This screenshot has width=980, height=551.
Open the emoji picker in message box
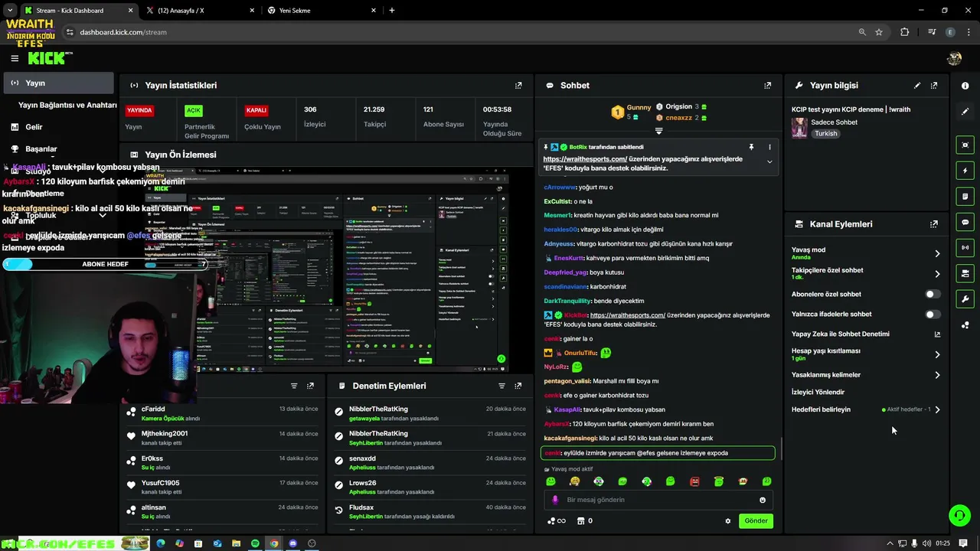(x=763, y=500)
